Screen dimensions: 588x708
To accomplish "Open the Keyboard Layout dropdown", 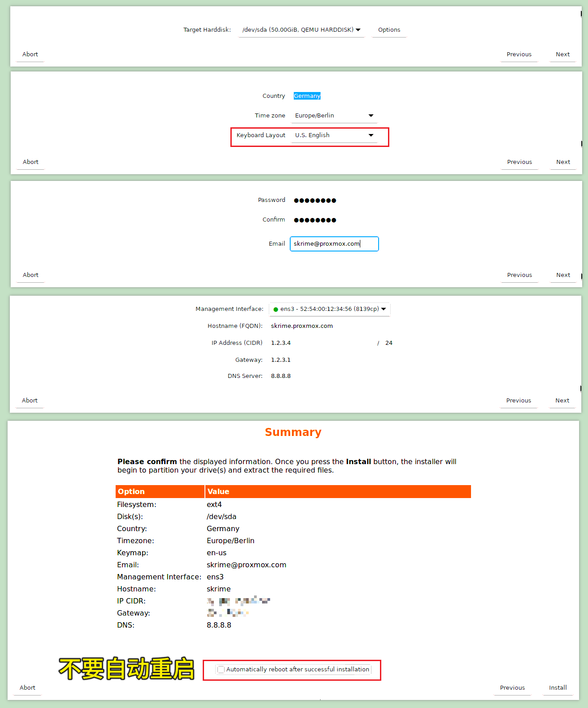I will pyautogui.click(x=334, y=135).
